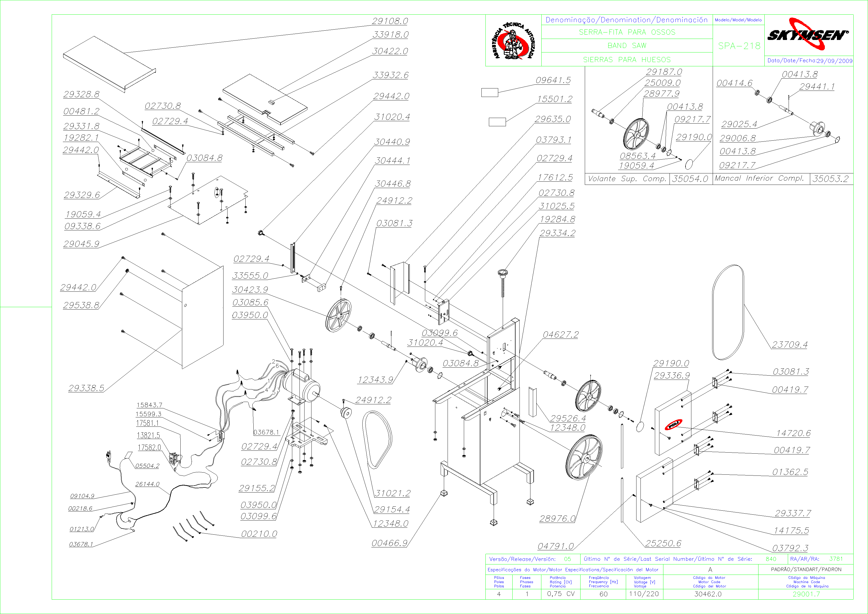Click part label 29328.8
868x614 pixels.
coord(81,94)
